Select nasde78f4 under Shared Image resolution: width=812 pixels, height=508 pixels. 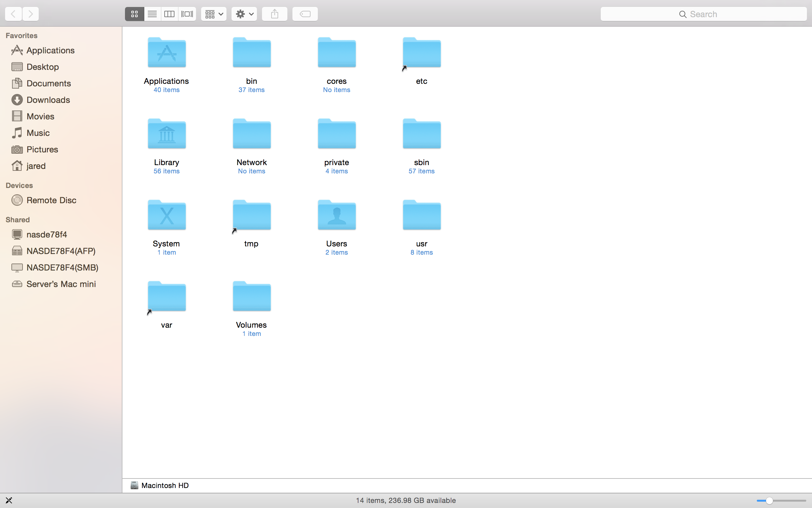click(61, 234)
